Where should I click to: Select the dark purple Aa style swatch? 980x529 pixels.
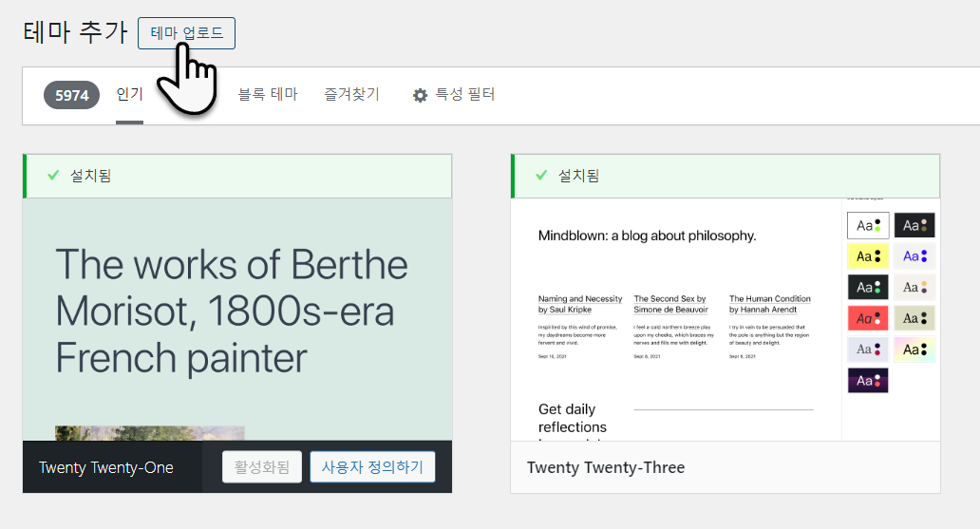click(868, 380)
